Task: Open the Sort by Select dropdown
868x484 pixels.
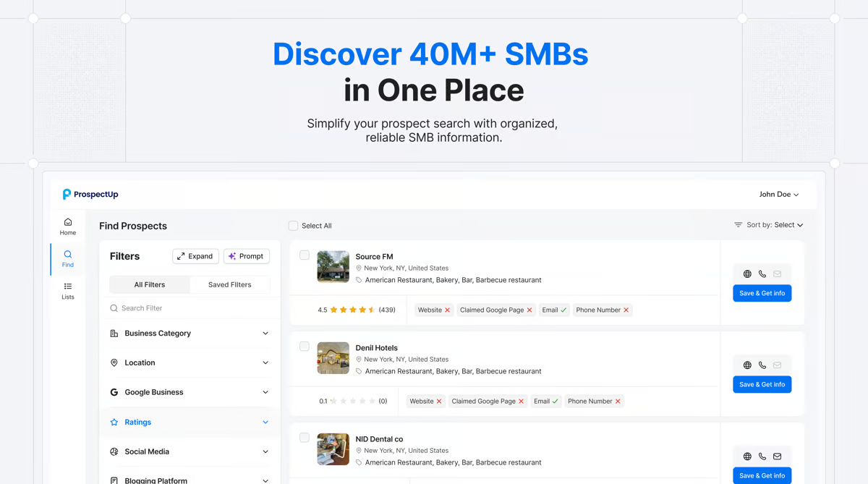Action: 788,225
